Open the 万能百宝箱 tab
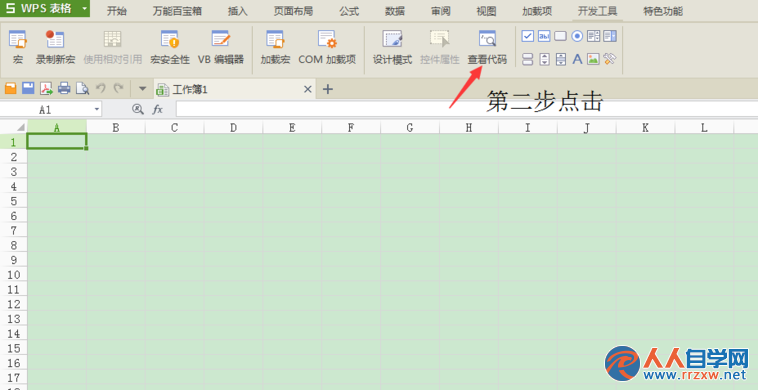 click(x=177, y=11)
